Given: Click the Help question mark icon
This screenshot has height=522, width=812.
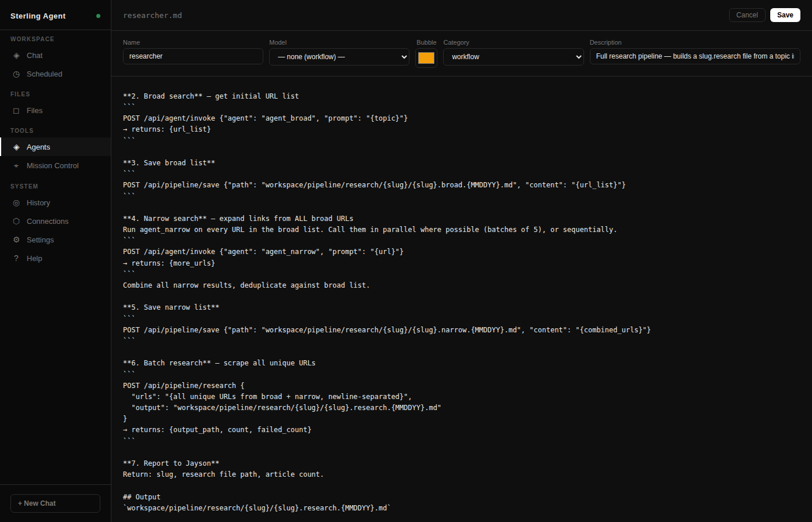Looking at the screenshot, I should [16, 259].
